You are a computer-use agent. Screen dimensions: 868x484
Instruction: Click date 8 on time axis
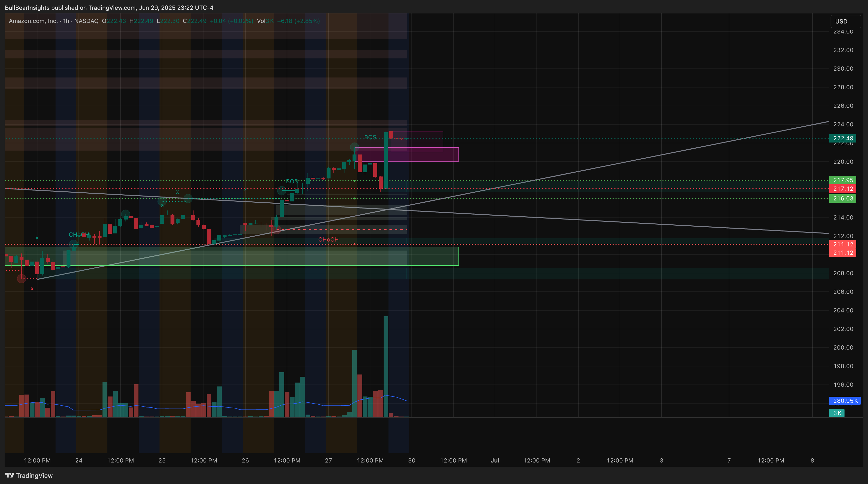coord(812,460)
